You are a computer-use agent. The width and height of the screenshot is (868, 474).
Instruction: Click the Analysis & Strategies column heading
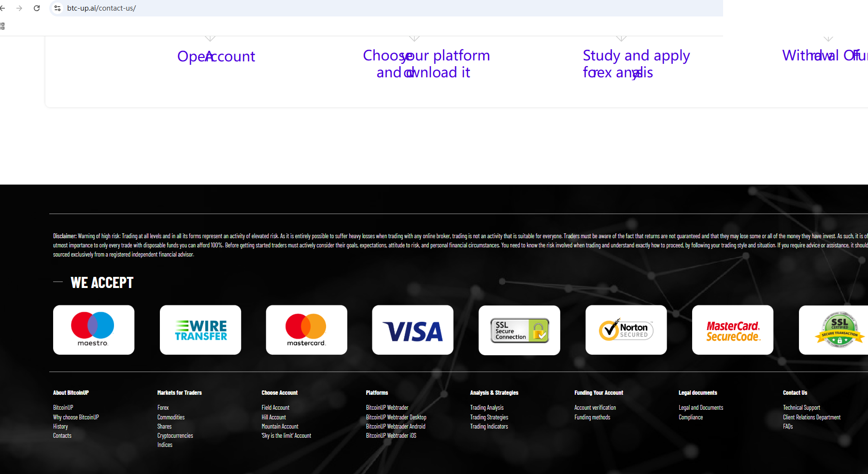click(494, 393)
